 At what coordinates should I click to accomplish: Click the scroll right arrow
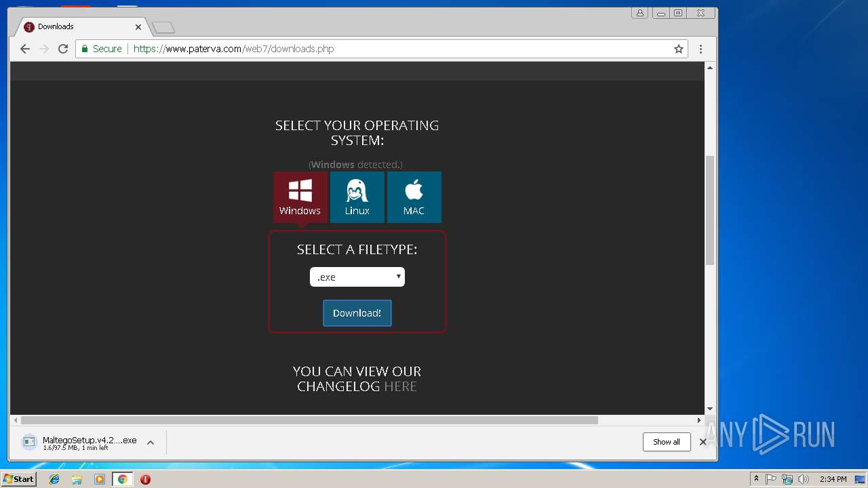(699, 420)
